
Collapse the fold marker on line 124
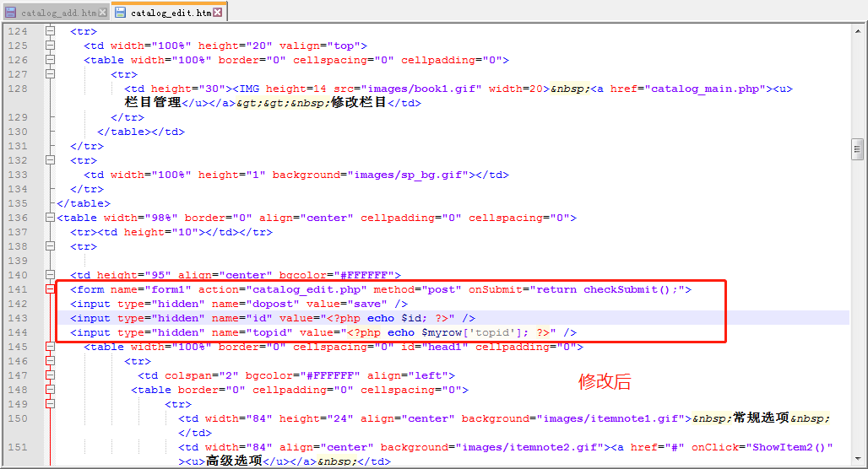pyautogui.click(x=50, y=31)
